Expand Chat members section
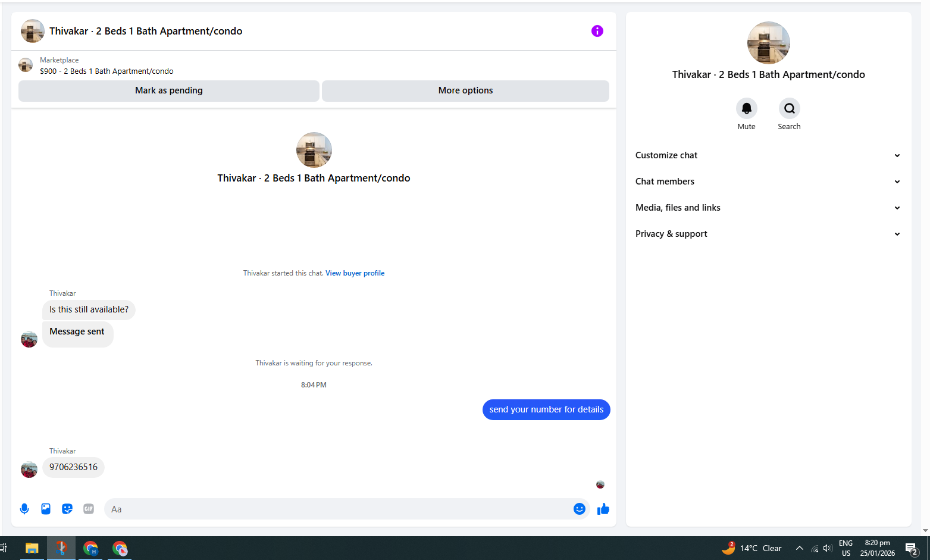Viewport: 930px width, 560px height. pos(768,182)
